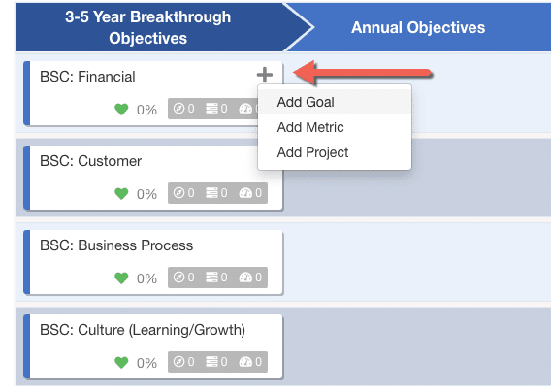The width and height of the screenshot is (551, 392).
Task: Click the green heart on BSC: Financial
Action: (121, 110)
